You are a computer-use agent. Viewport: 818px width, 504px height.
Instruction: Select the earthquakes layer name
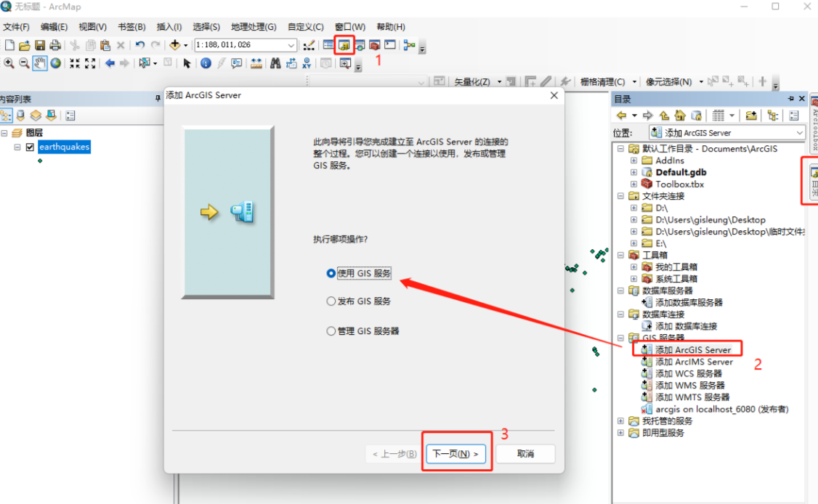coord(64,147)
